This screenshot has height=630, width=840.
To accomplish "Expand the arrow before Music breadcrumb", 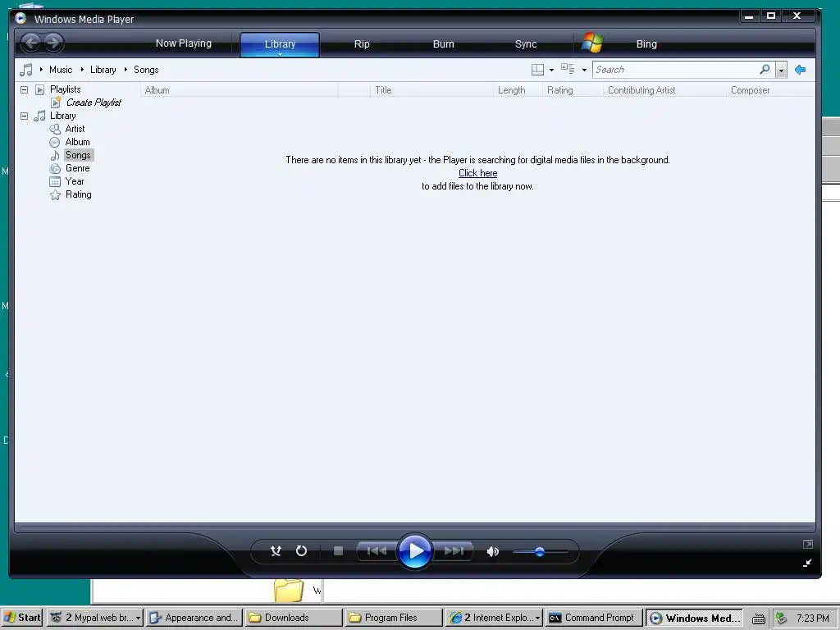I will point(41,70).
